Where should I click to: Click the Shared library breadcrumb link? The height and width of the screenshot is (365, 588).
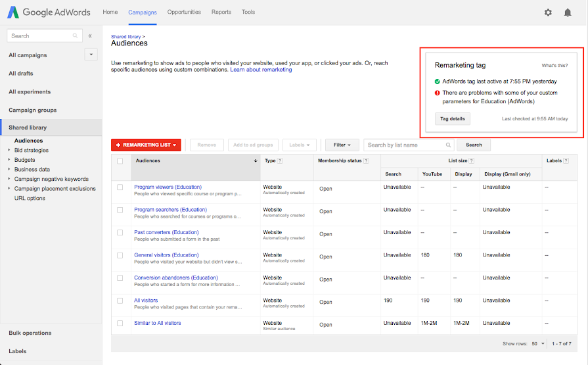pyautogui.click(x=125, y=36)
